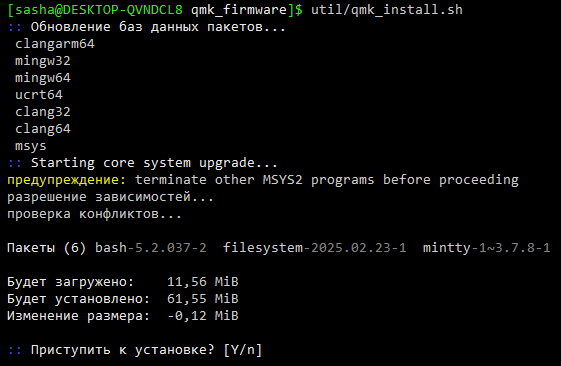Click the -0,12 MiB size change value
The height and width of the screenshot is (366, 561).
click(x=203, y=316)
